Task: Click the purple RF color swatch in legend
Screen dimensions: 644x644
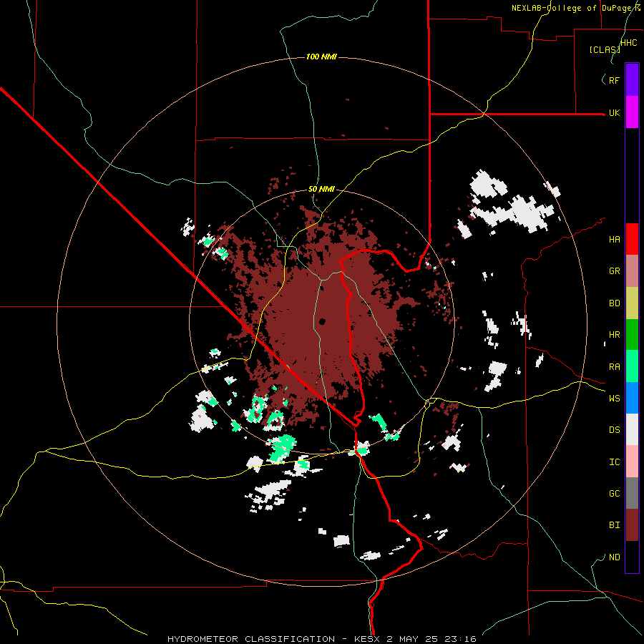Action: pyautogui.click(x=632, y=80)
